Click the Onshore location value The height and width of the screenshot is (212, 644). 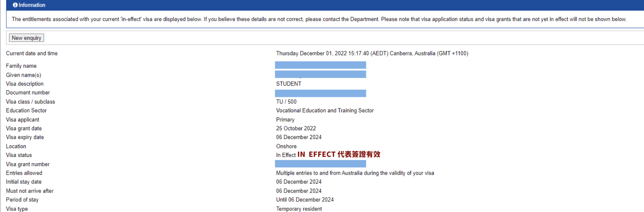[x=286, y=146]
